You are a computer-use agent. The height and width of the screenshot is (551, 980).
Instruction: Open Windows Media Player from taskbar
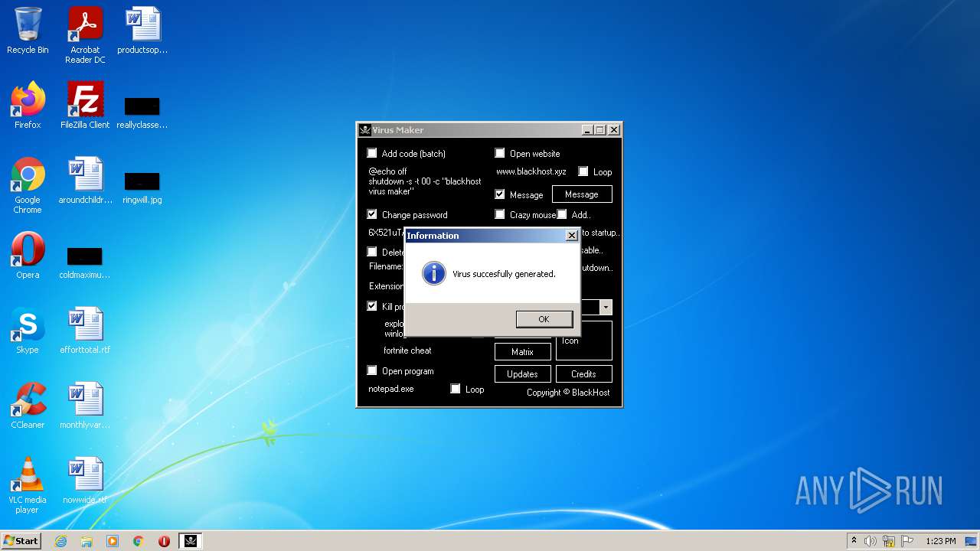113,541
